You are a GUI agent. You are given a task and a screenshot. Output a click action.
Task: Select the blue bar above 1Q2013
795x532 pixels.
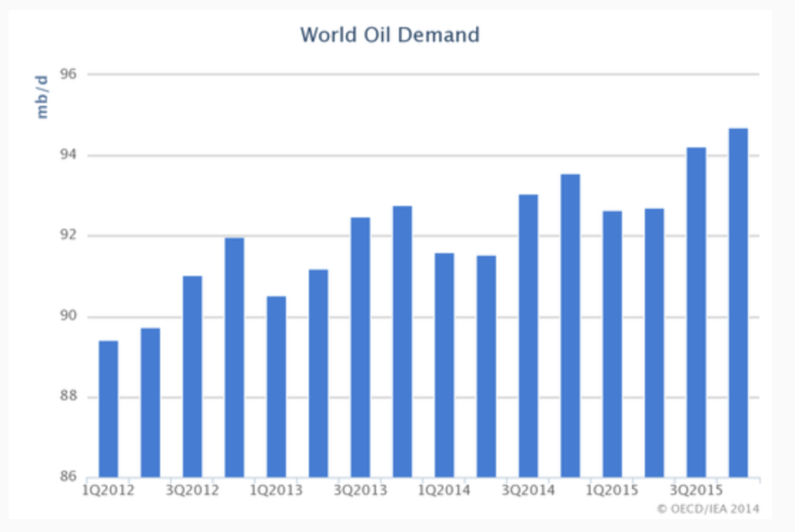click(x=277, y=386)
